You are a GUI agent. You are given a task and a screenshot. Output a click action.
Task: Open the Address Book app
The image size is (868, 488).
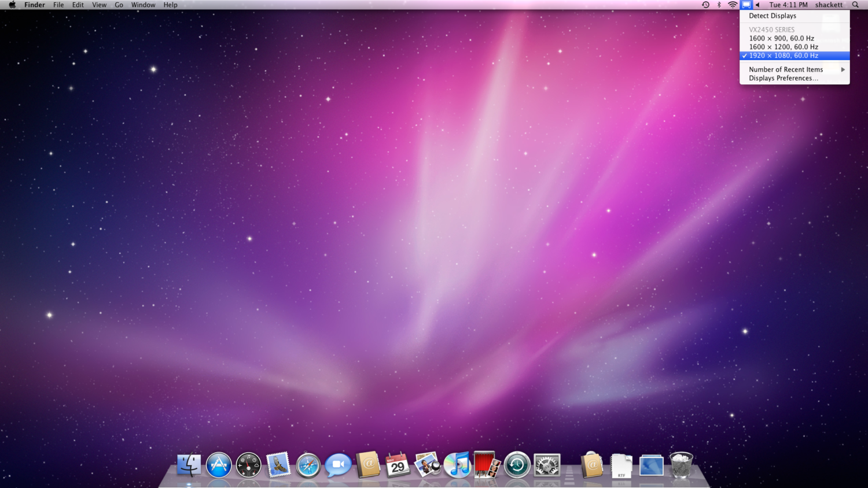(369, 464)
